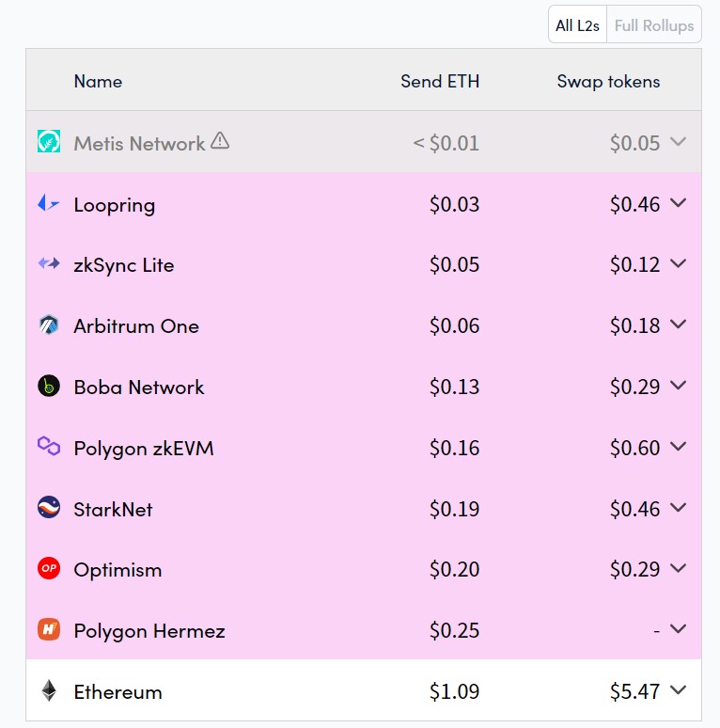This screenshot has width=720, height=728.
Task: Click the Arbitrum One logo icon
Action: 49,324
